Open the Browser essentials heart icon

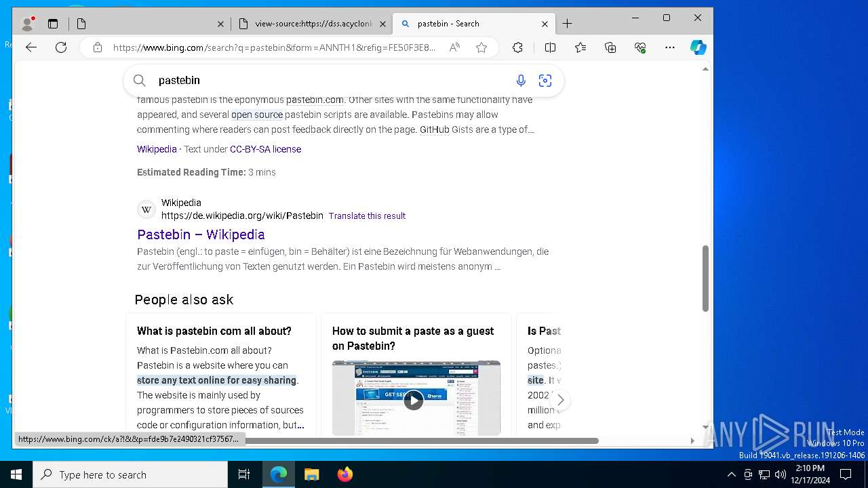tap(640, 47)
